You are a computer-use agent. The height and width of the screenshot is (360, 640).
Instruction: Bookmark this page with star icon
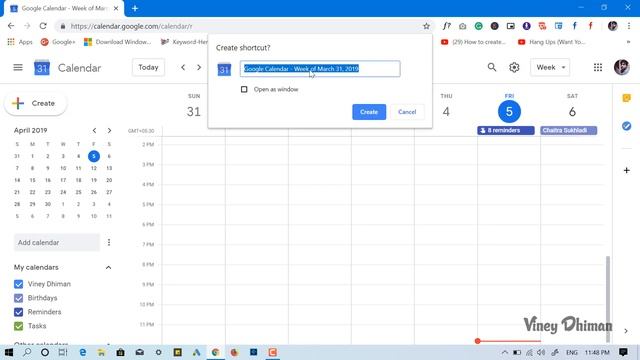[x=426, y=26]
